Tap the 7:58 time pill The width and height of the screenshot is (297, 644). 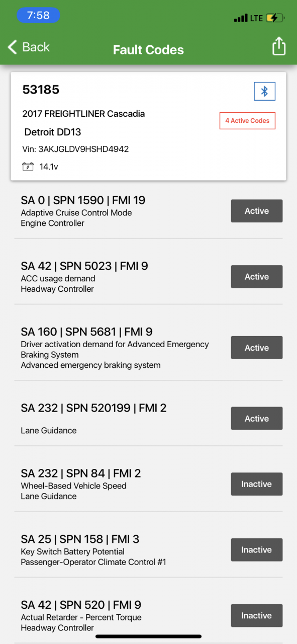pyautogui.click(x=38, y=15)
